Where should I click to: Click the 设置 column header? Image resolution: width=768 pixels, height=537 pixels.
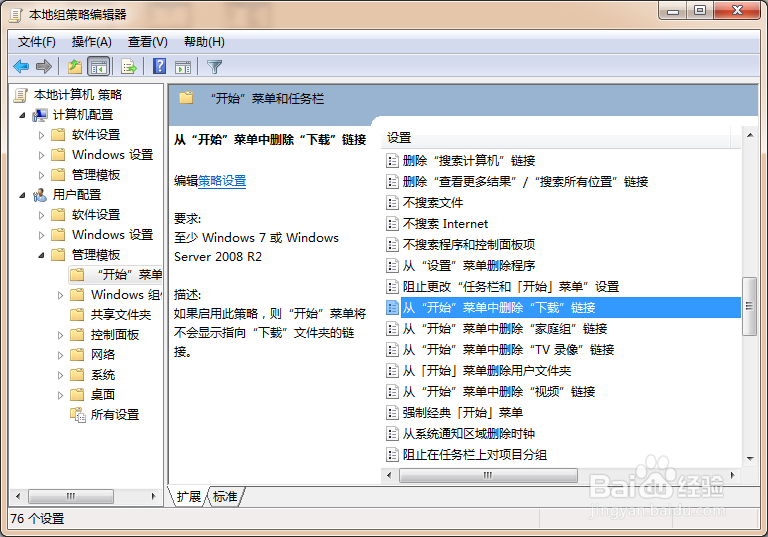(555, 138)
